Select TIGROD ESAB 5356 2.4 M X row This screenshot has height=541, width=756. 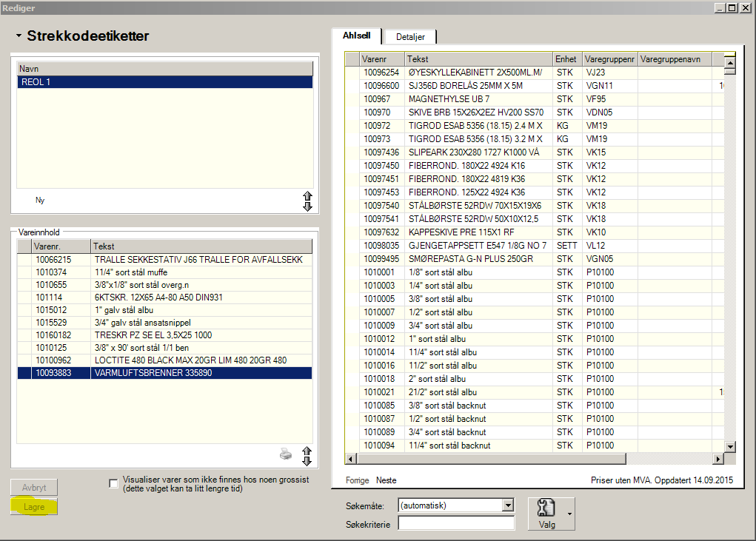tap(534, 126)
